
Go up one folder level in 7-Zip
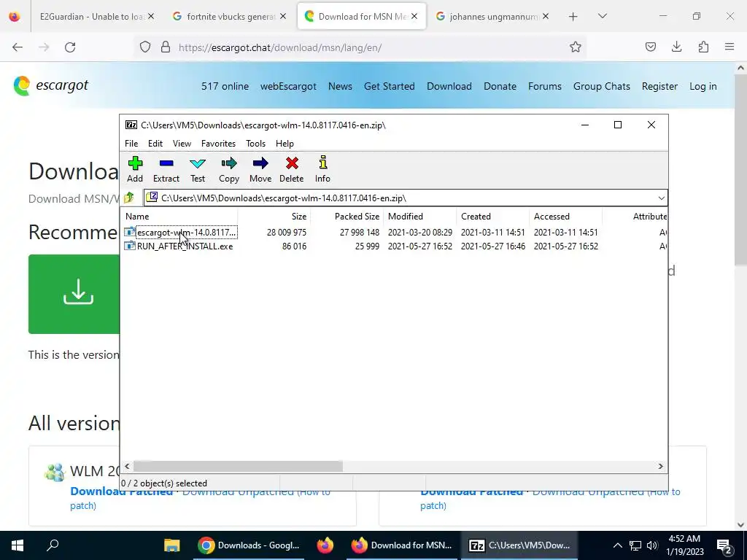tap(129, 198)
